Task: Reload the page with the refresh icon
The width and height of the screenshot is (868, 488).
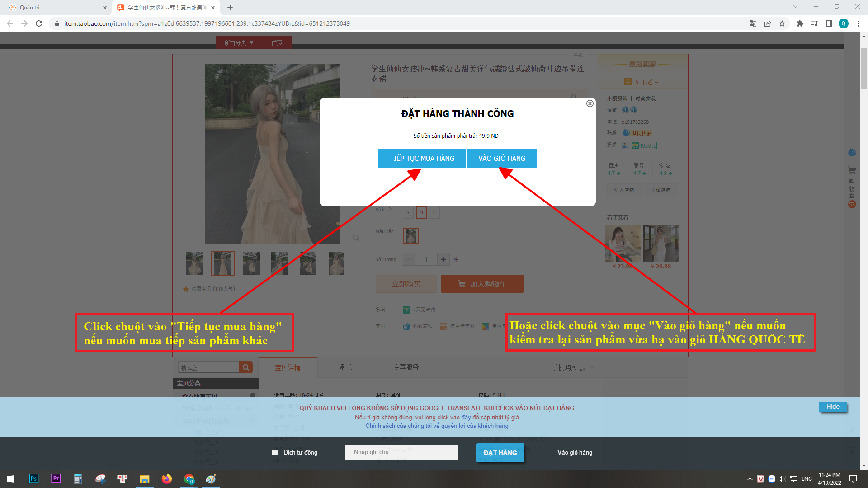Action: pyautogui.click(x=39, y=23)
